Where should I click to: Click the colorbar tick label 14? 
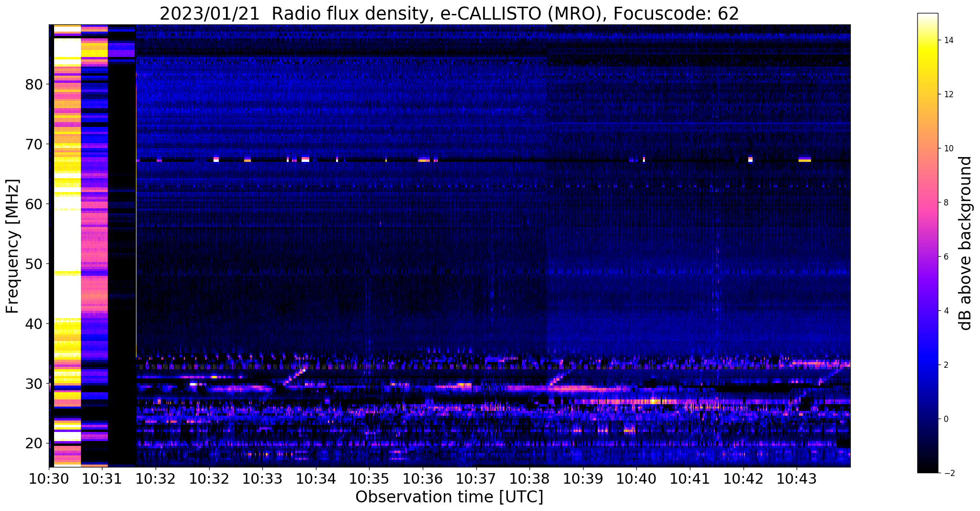tap(948, 40)
